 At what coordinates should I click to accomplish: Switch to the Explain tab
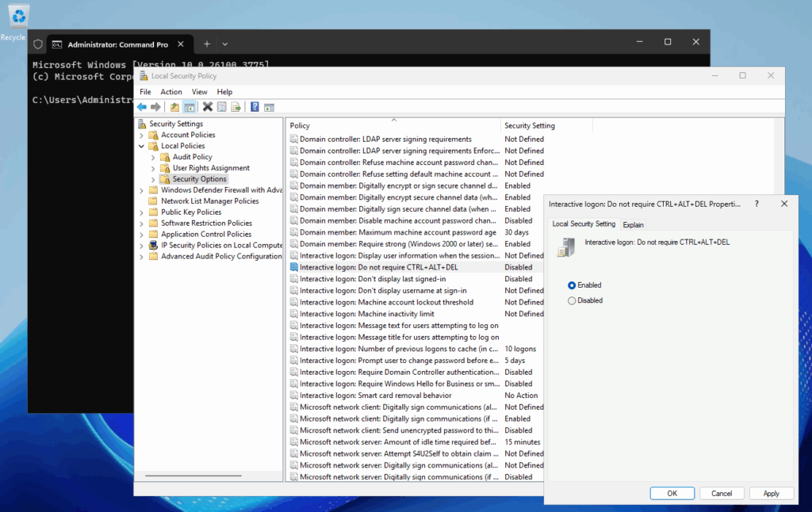click(634, 225)
